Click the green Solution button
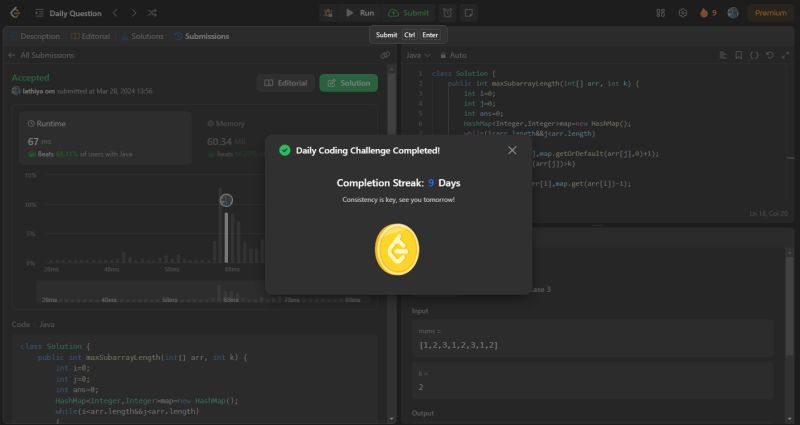The height and width of the screenshot is (425, 800). (x=348, y=83)
